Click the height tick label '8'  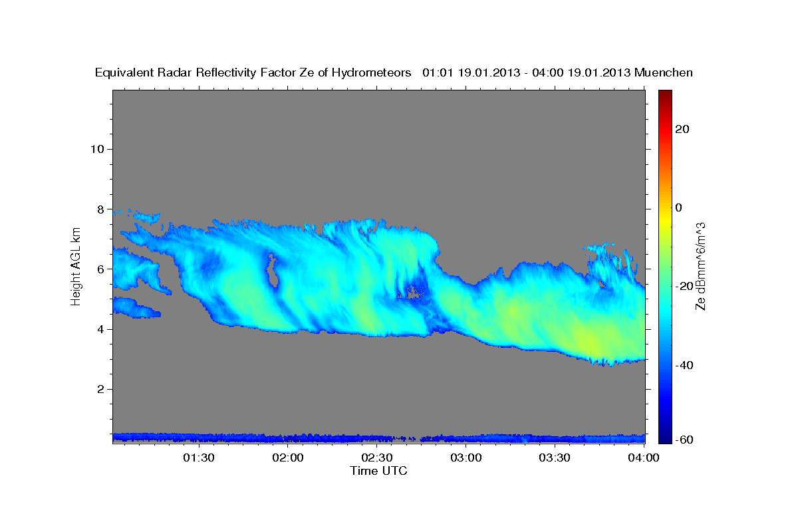click(x=102, y=209)
